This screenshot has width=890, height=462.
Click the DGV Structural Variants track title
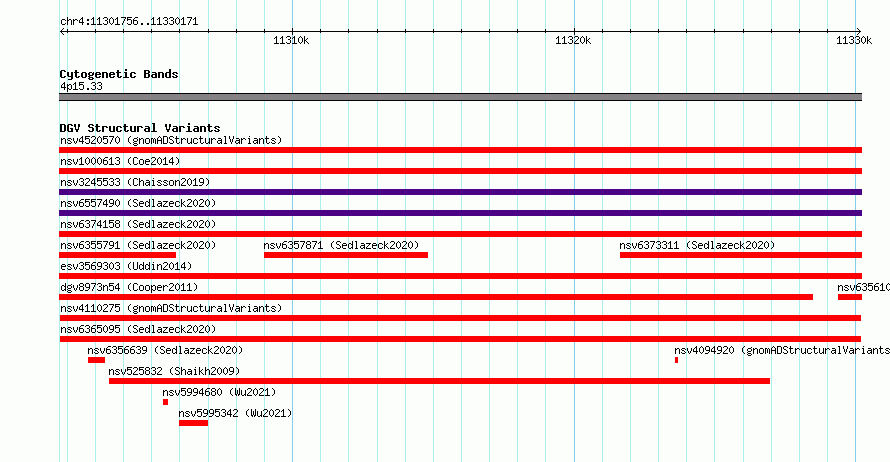(x=140, y=128)
